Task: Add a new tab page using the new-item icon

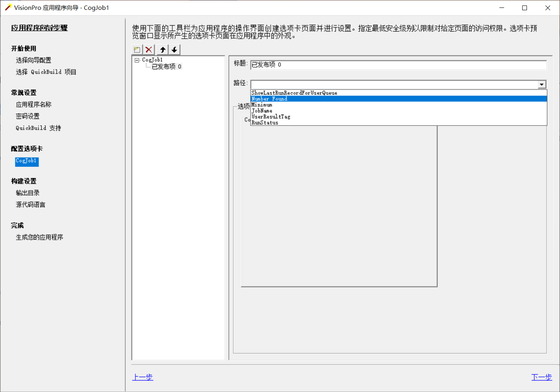Action: click(137, 49)
